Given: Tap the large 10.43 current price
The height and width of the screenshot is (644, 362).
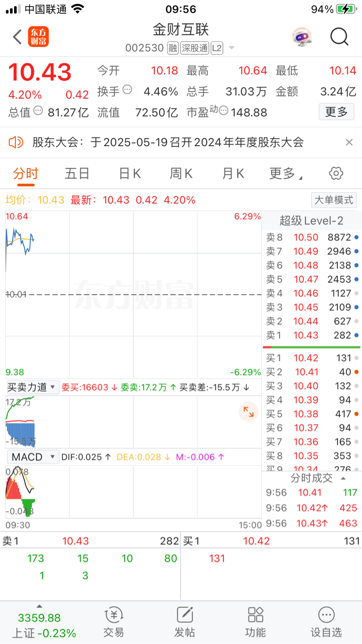Looking at the screenshot, I should pos(40,73).
